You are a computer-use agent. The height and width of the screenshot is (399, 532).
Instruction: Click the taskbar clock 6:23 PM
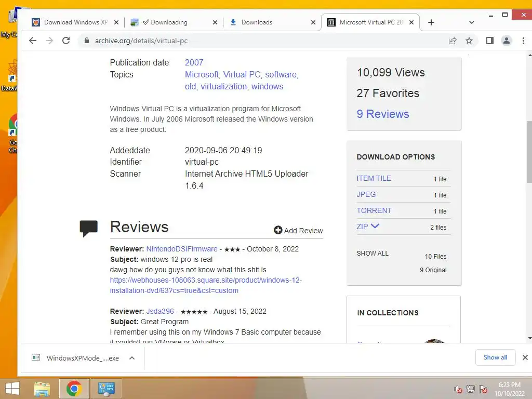[509, 385]
